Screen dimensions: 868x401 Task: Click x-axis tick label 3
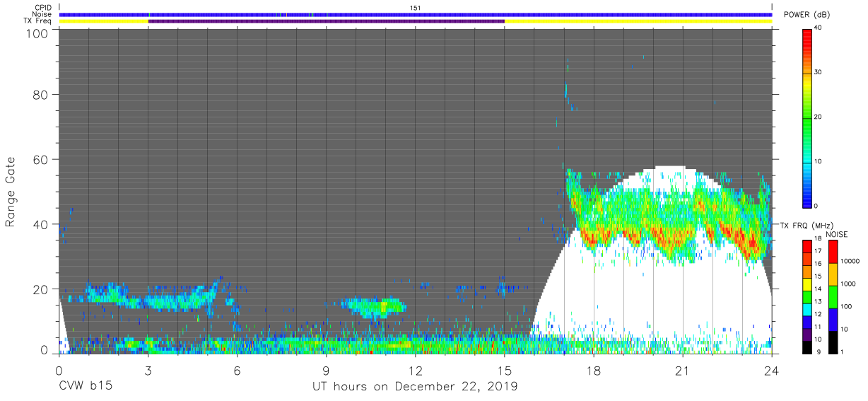tap(148, 370)
